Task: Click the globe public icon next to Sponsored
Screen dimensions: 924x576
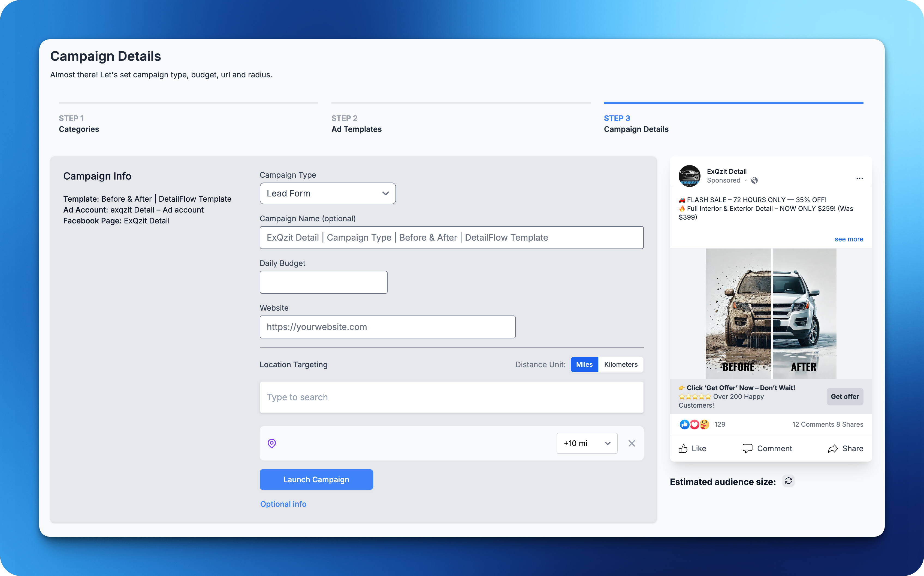Action: (x=754, y=180)
